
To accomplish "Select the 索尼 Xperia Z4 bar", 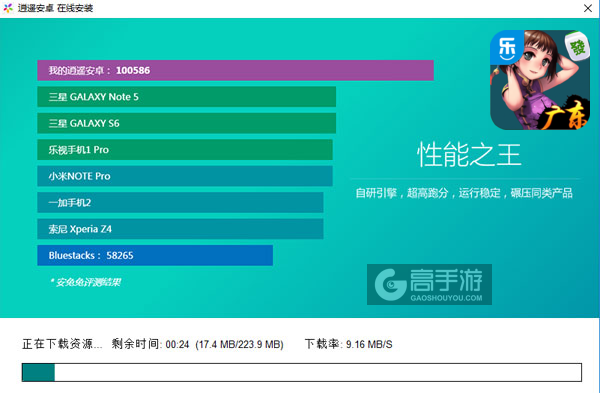I will (180, 229).
